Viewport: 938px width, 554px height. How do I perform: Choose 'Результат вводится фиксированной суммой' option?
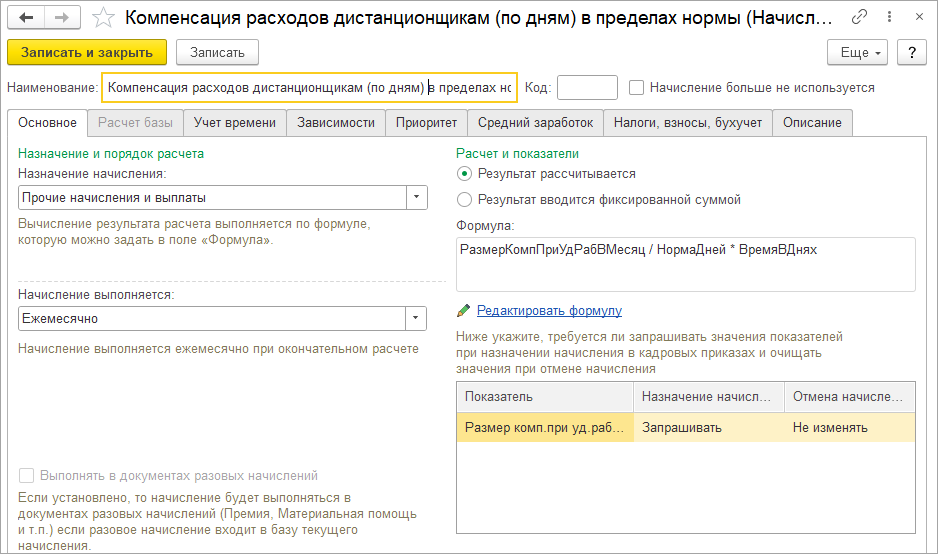tap(464, 200)
